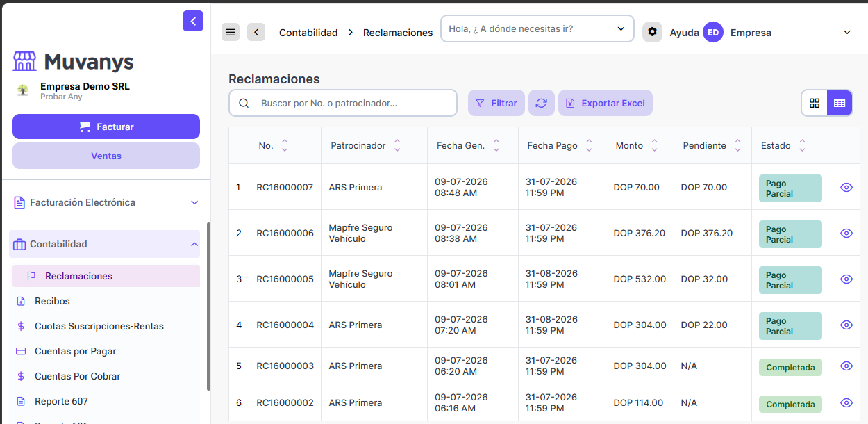Focus the search by No. o patrocinador field
The image size is (868, 424).
coord(343,103)
